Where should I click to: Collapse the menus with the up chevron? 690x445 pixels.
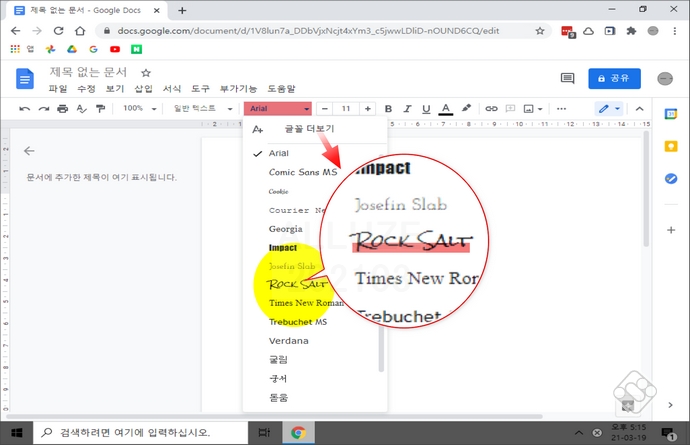coord(639,109)
